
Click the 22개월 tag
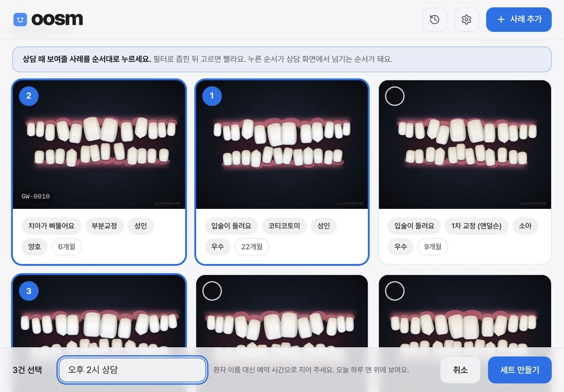252,247
